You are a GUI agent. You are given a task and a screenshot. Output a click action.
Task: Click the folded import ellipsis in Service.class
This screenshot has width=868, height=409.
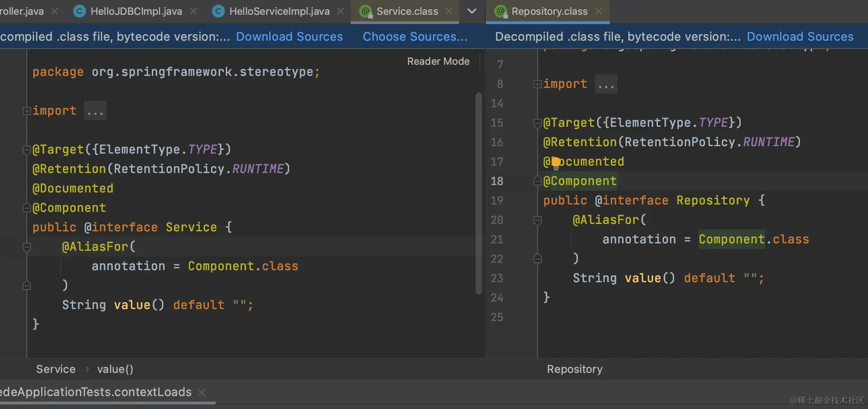[x=95, y=111]
